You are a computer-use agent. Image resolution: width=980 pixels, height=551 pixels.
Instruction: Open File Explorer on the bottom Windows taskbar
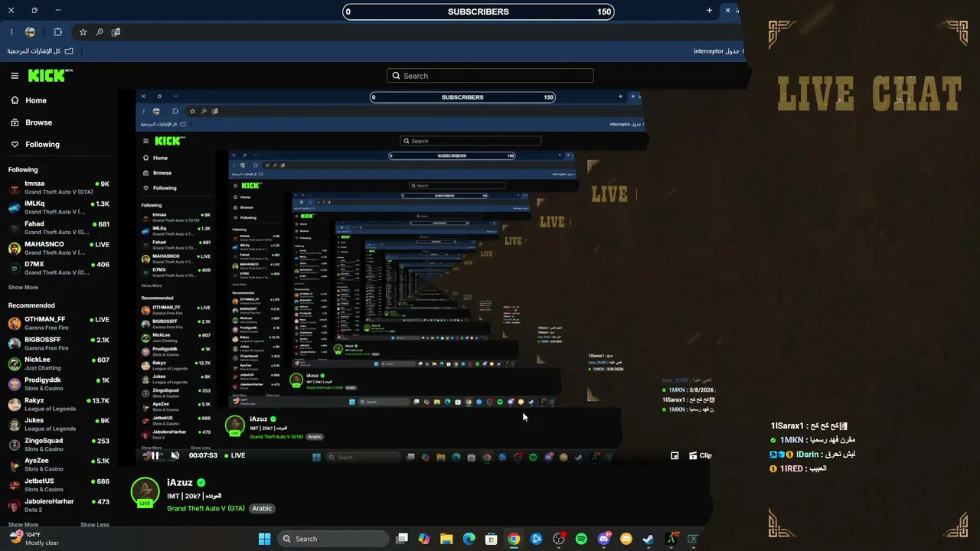coord(446,539)
